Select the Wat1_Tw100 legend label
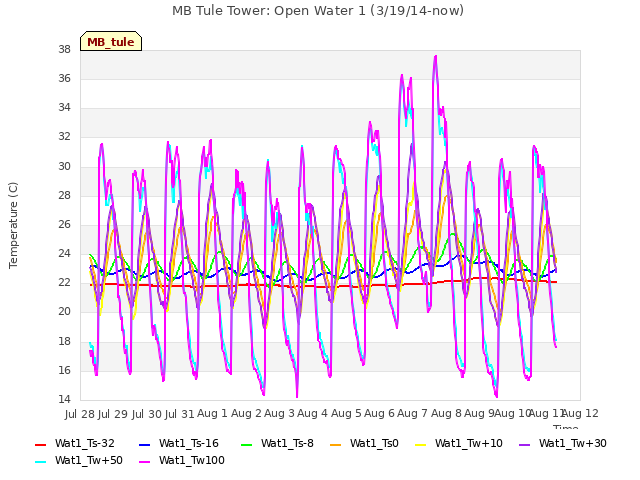The height and width of the screenshot is (480, 640). coord(192,460)
